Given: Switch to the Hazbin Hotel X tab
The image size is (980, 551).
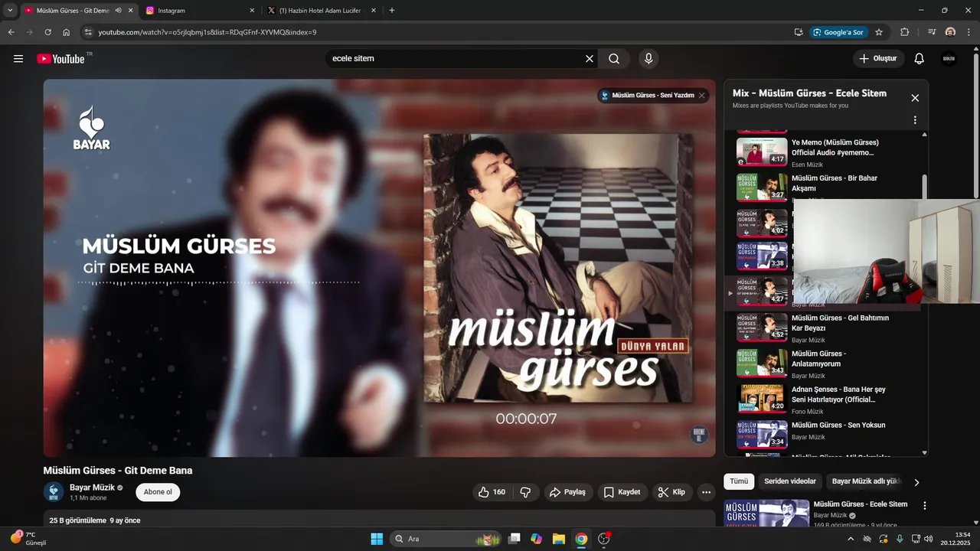Looking at the screenshot, I should [322, 11].
